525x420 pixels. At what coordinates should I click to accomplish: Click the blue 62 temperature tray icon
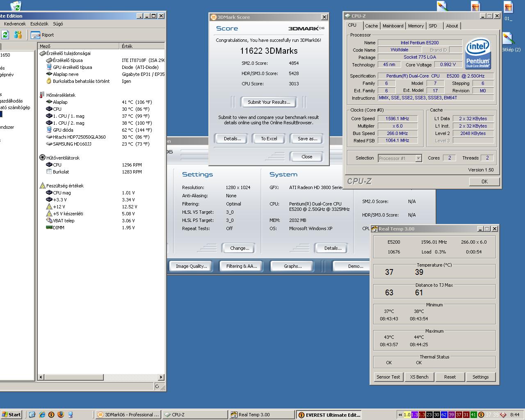click(x=444, y=415)
